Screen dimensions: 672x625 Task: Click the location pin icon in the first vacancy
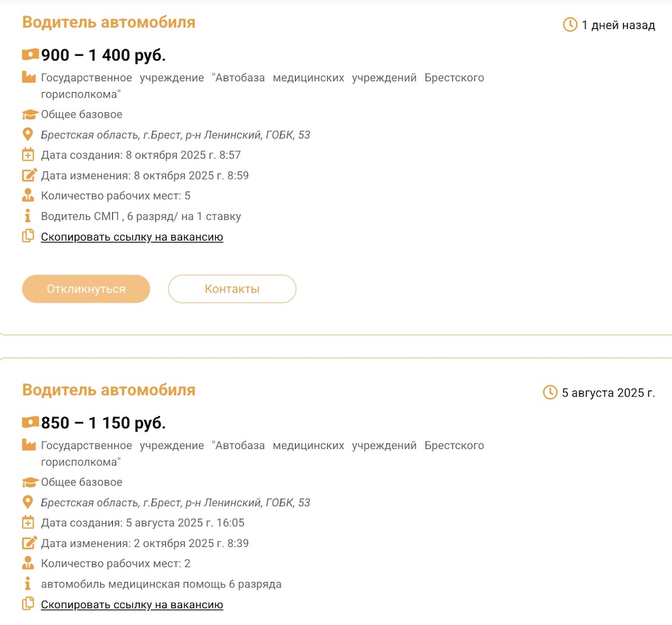(x=28, y=134)
